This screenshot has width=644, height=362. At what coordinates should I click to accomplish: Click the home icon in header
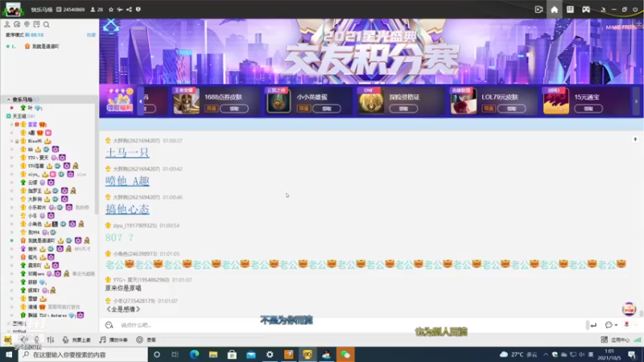554,10
